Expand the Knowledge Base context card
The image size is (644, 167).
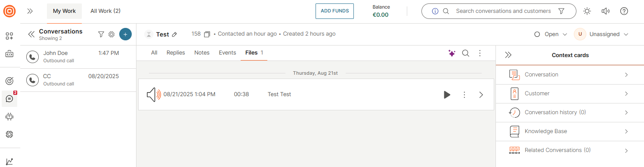point(570,131)
